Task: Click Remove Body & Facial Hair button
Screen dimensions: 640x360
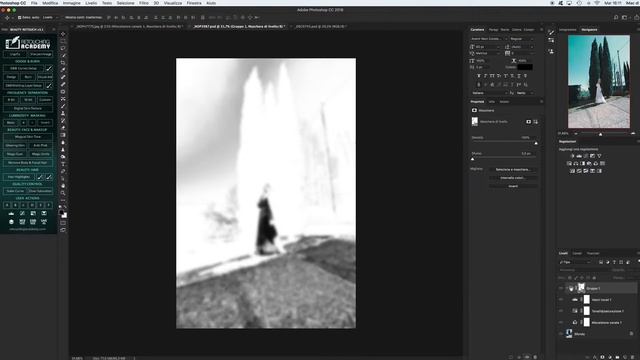Action: click(28, 162)
